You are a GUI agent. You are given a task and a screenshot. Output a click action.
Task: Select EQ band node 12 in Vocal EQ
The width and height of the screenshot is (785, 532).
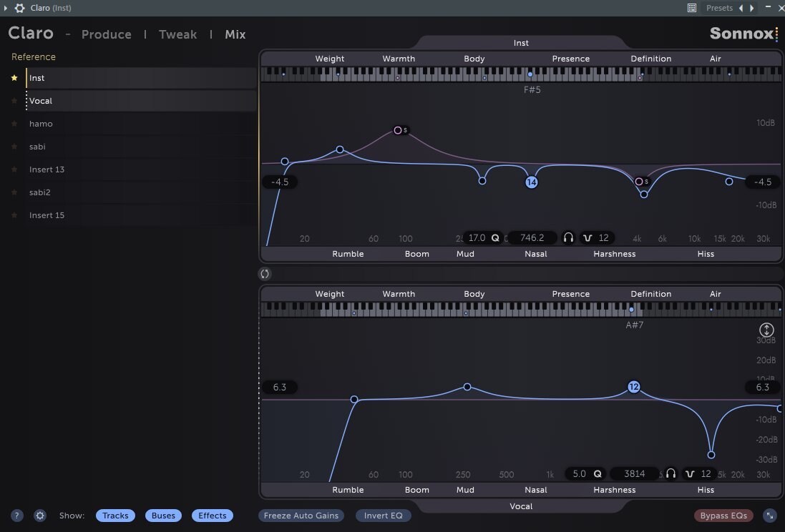pyautogui.click(x=634, y=387)
